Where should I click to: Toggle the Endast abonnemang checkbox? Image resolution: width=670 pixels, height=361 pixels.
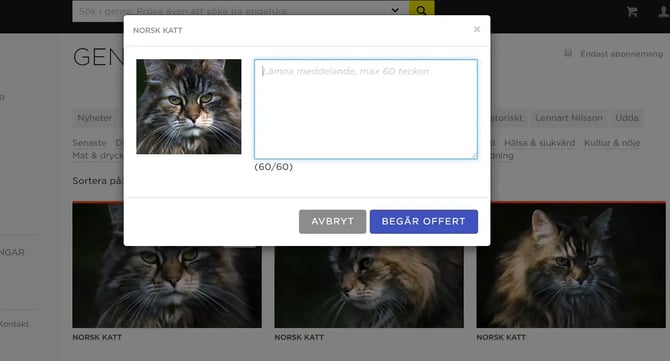(568, 53)
